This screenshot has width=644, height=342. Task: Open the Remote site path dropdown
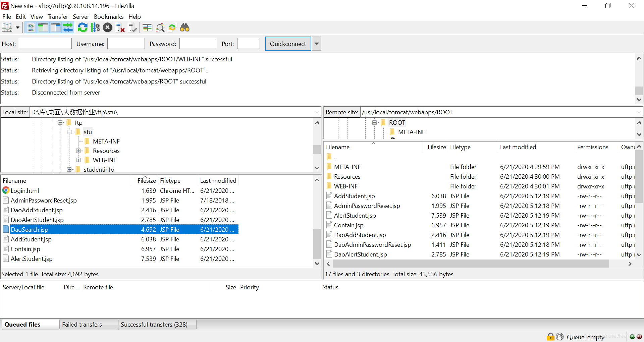pos(639,112)
